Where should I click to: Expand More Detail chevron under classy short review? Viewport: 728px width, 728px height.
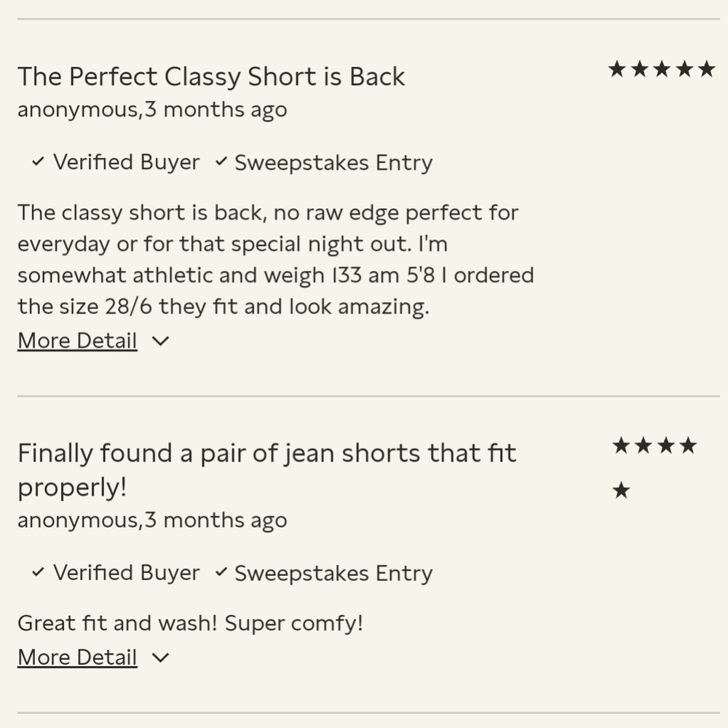(x=161, y=341)
